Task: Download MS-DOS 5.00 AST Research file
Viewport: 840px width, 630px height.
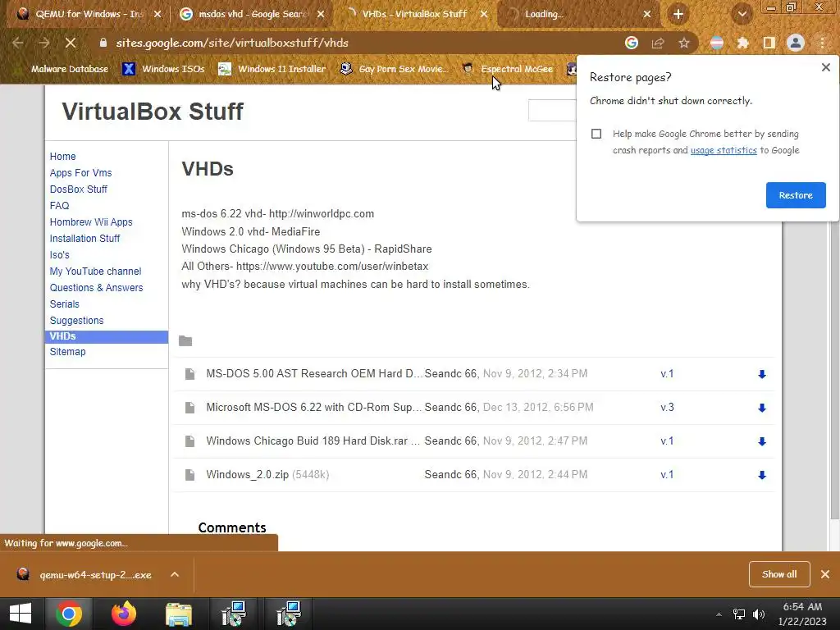Action: coord(762,374)
